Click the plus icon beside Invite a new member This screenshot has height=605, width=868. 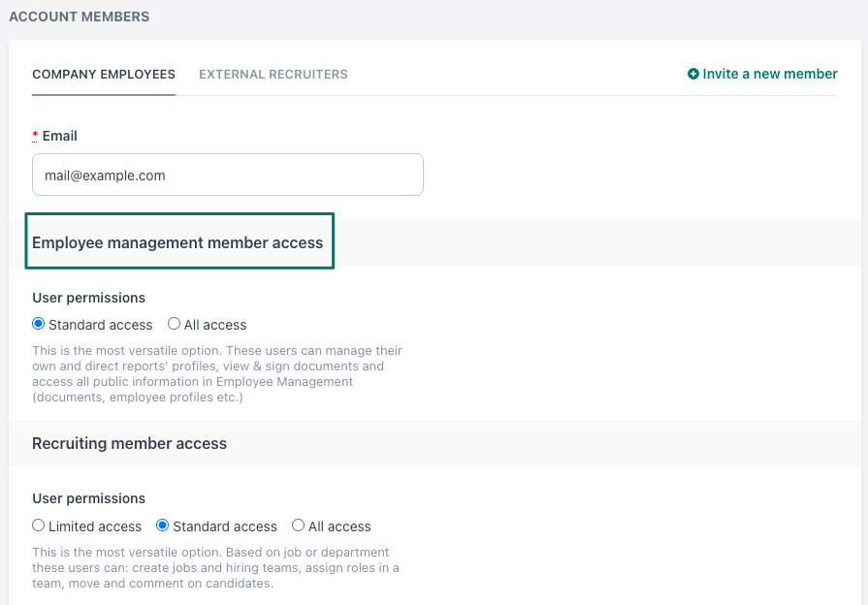[693, 74]
